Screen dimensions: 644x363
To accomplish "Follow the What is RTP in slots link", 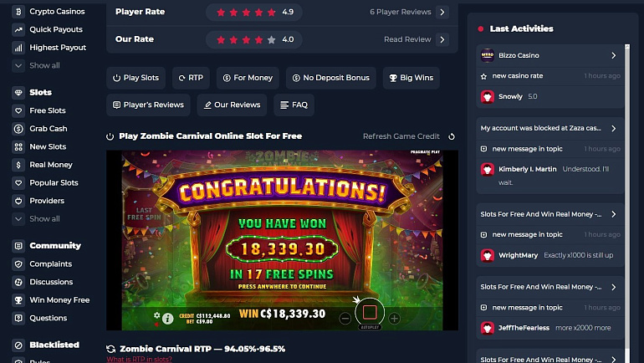I will pyautogui.click(x=139, y=360).
